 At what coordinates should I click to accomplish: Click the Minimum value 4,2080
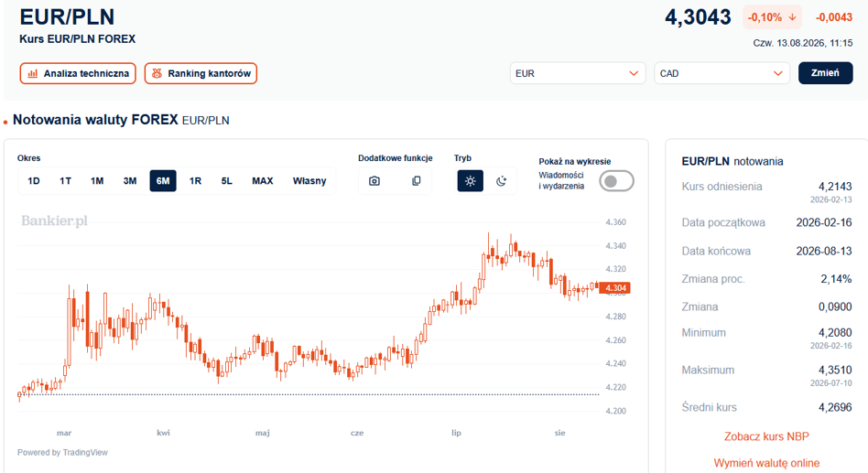pos(835,332)
